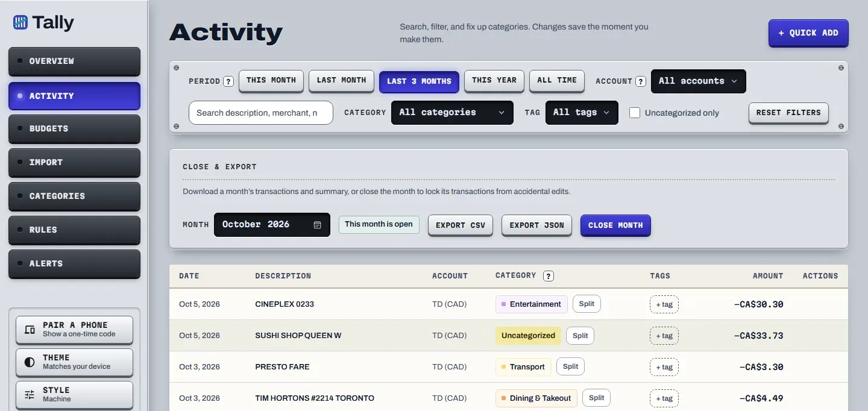Go to Overview in the sidebar
868x411 pixels.
coord(74,61)
